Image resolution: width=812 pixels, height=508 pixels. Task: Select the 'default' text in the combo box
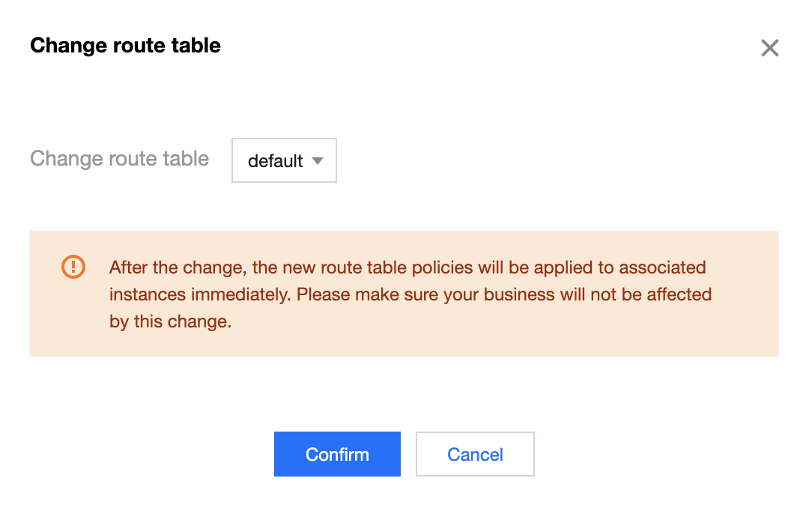(275, 161)
